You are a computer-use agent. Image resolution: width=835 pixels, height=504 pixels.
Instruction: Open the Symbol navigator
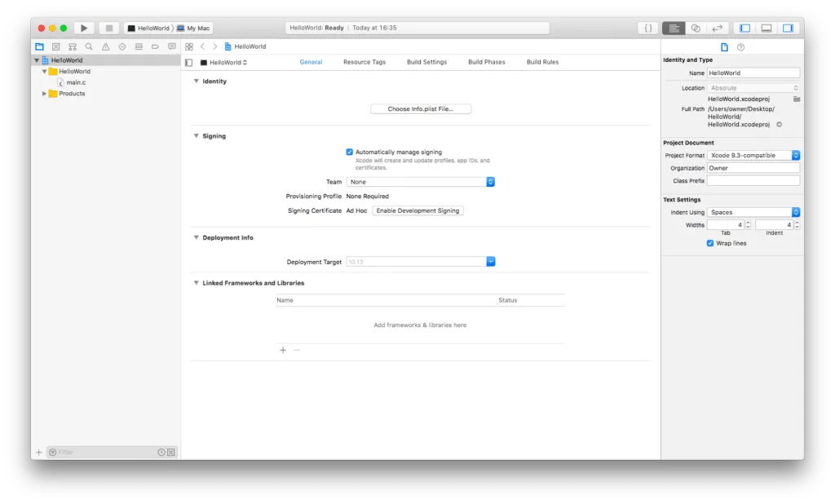73,46
